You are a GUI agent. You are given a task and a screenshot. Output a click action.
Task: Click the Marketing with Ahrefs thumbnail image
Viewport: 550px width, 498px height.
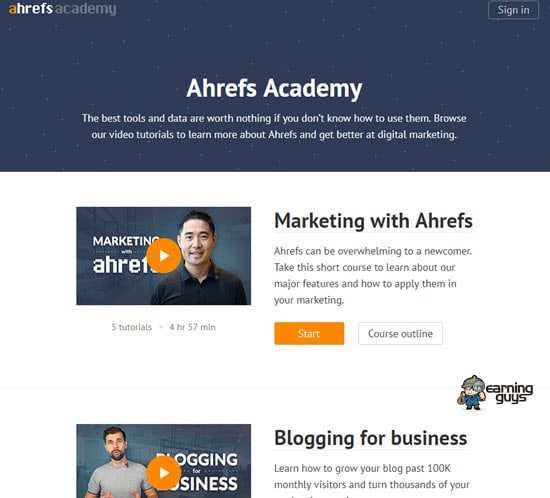163,256
